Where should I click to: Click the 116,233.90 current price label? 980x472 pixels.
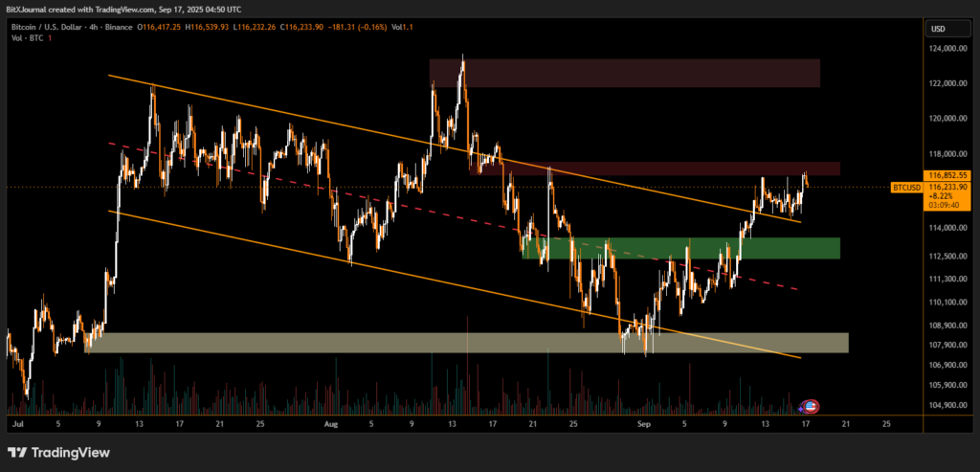[948, 188]
